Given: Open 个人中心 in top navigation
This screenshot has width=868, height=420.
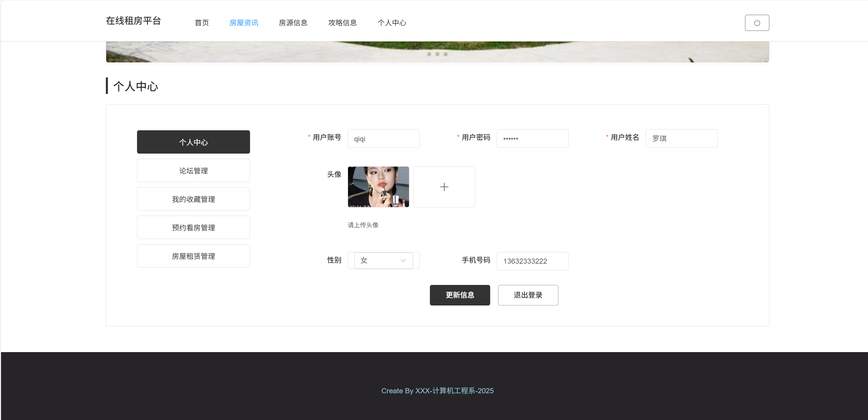Looking at the screenshot, I should click(x=392, y=23).
